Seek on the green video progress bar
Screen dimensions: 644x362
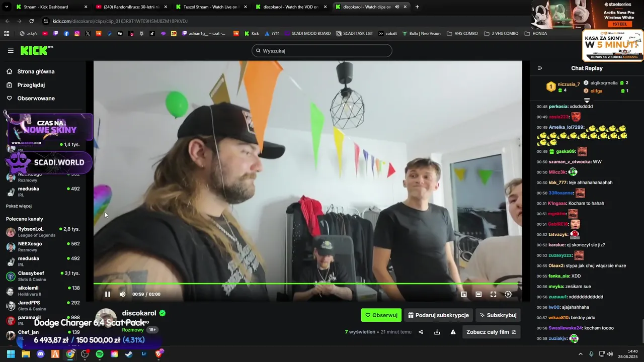pyautogui.click(x=307, y=284)
